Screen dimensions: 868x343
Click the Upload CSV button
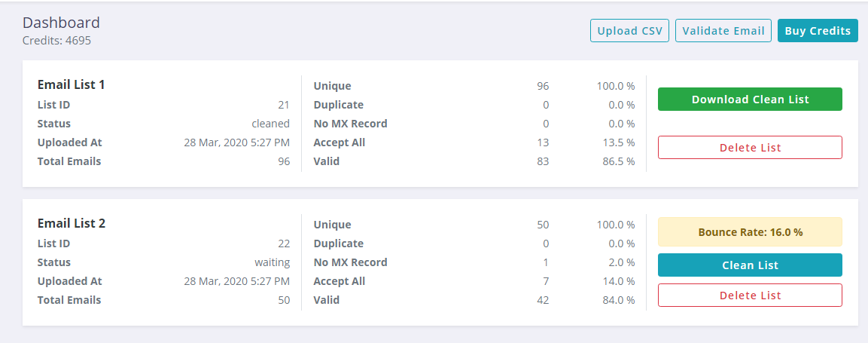click(630, 30)
